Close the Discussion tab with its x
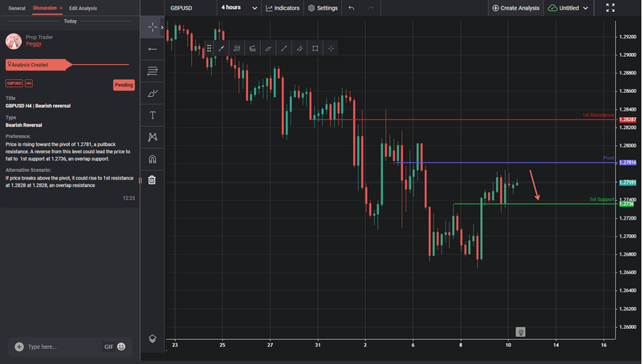Screen dimensions: 643x364 pyautogui.click(x=61, y=8)
